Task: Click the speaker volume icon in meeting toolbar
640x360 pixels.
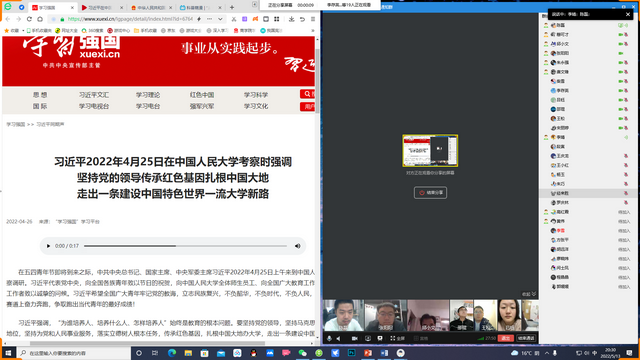Action: pos(339,338)
